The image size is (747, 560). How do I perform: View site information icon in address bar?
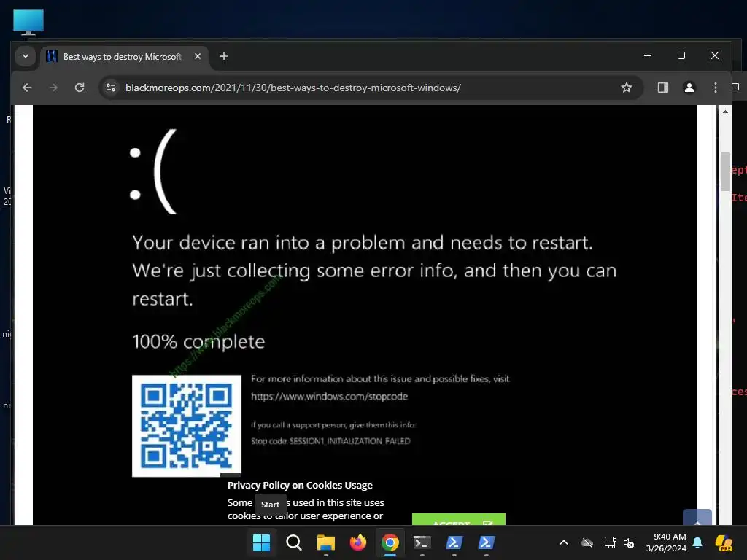coord(111,87)
